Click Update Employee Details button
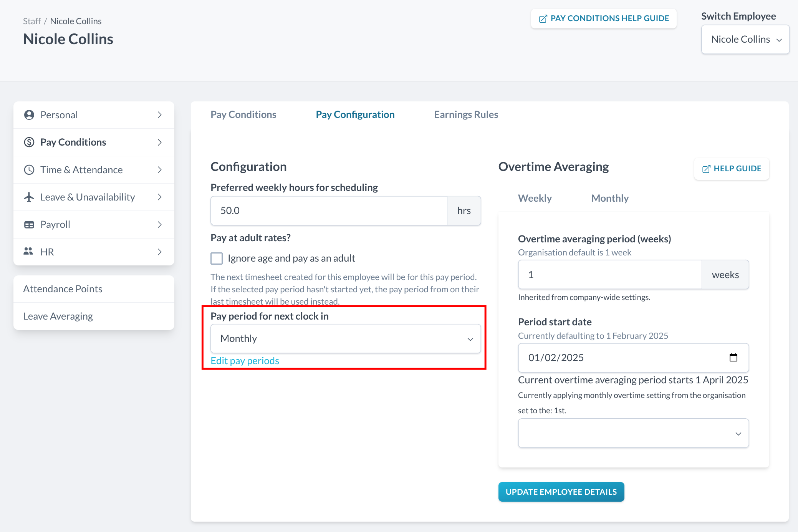The width and height of the screenshot is (798, 532). (561, 492)
